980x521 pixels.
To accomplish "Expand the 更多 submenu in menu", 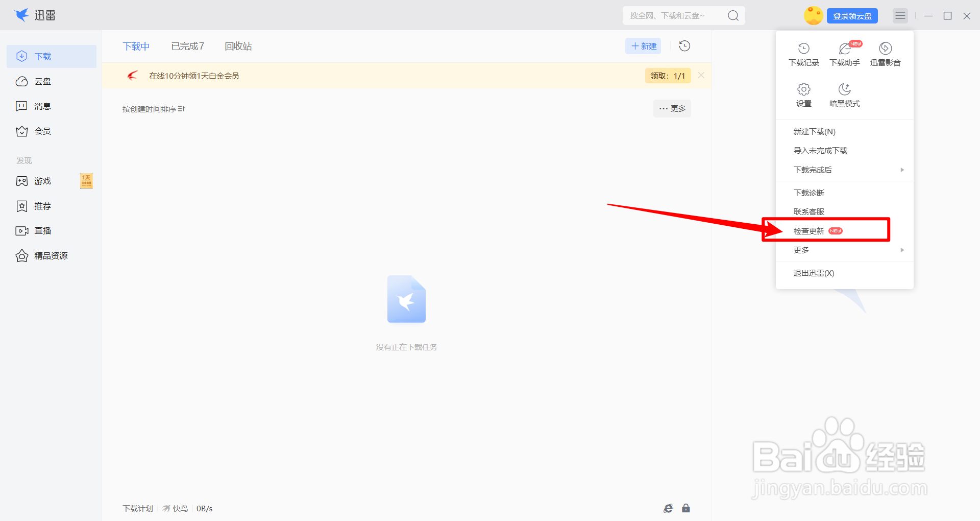I will click(x=845, y=250).
